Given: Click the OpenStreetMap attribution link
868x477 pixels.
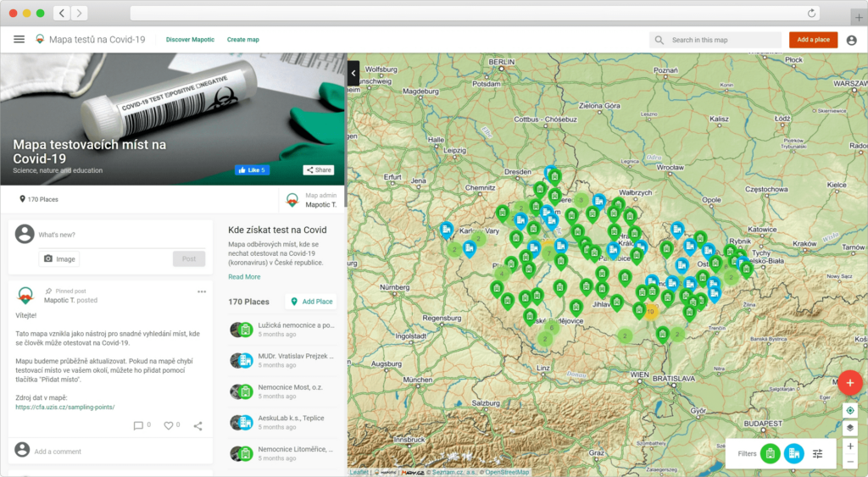Looking at the screenshot, I should [x=507, y=473].
